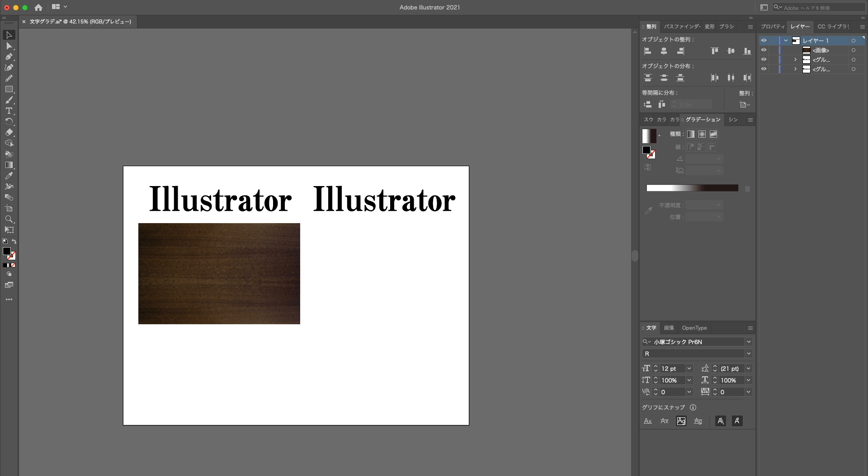Open gradient preset swatch dropdown arrow
868x476 pixels.
(x=660, y=135)
